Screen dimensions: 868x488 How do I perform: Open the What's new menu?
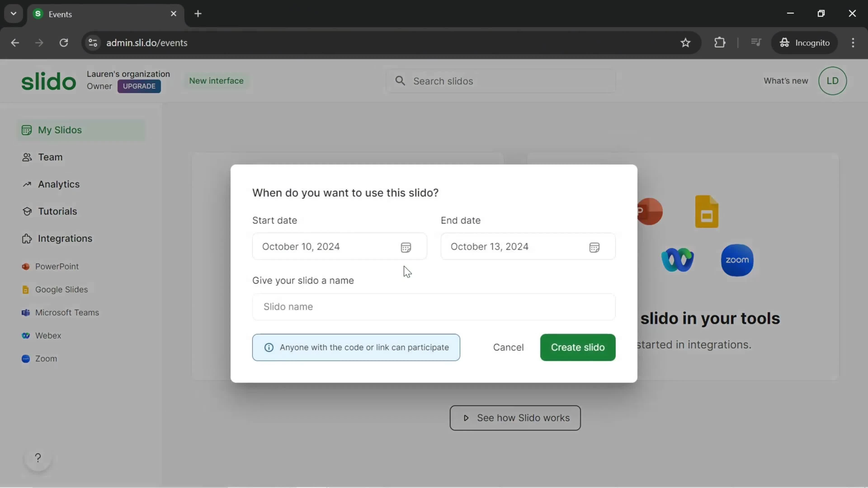(786, 80)
